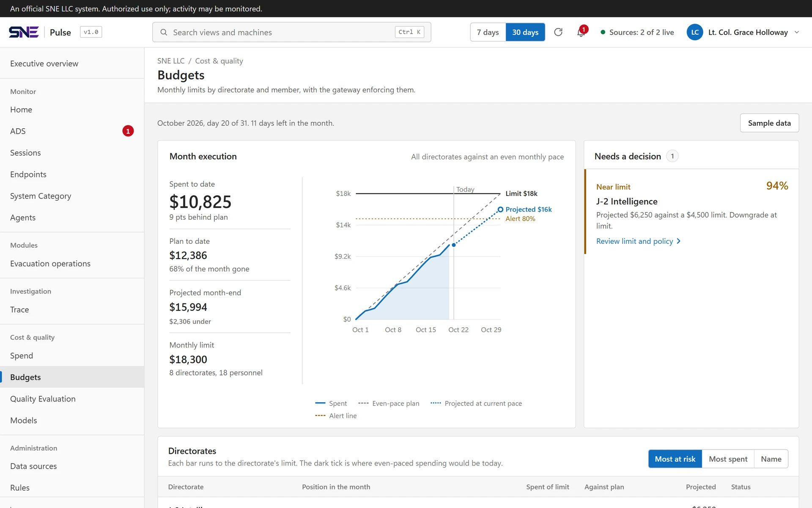This screenshot has height=508, width=812.
Task: Click the Against plan column header
Action: click(x=604, y=487)
